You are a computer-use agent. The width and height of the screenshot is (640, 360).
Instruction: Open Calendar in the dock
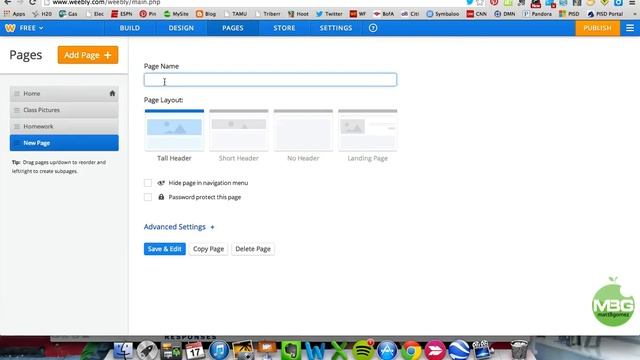coord(195,350)
